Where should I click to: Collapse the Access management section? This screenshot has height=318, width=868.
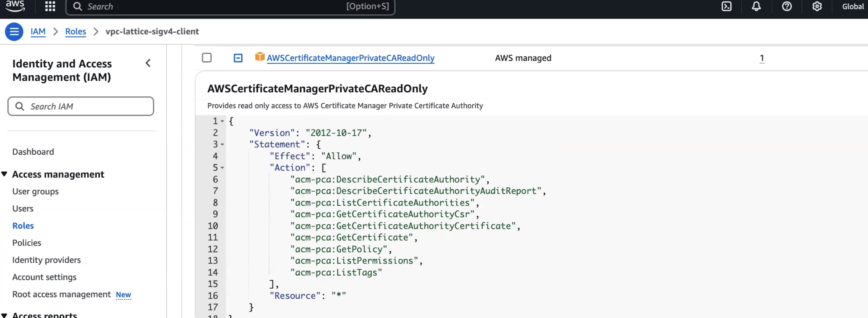(x=5, y=174)
